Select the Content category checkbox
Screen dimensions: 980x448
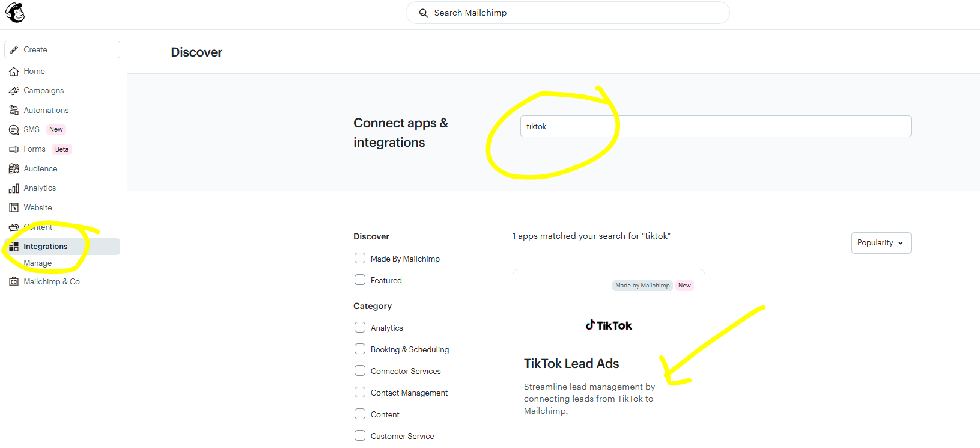(360, 414)
